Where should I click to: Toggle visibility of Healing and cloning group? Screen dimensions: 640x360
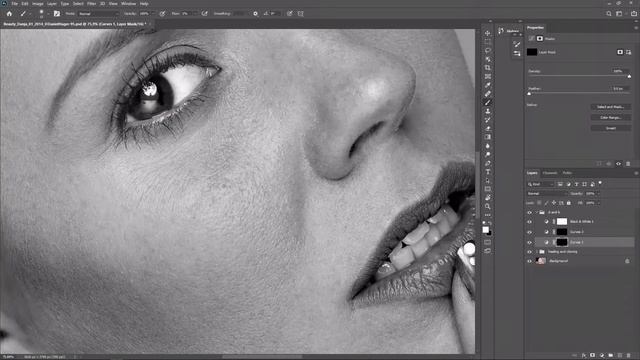pos(529,252)
